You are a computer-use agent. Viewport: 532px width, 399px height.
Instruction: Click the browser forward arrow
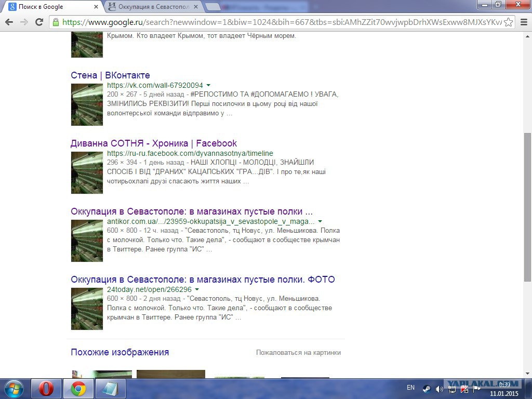coord(24,22)
